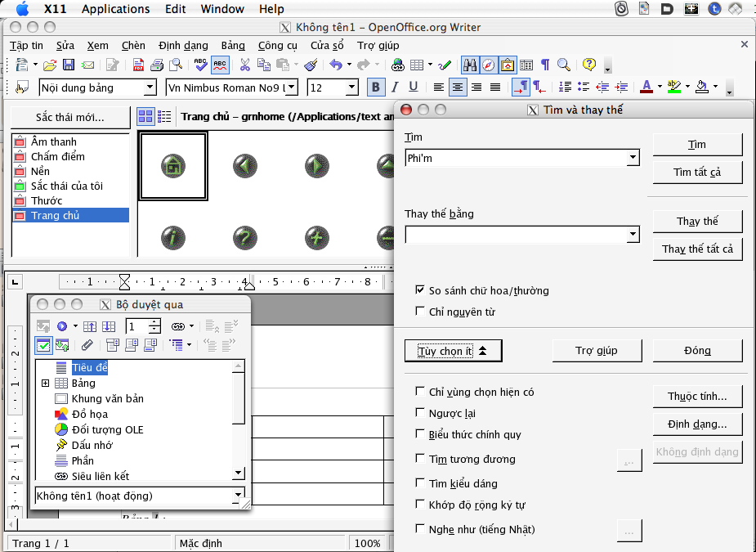Switch Gallery to detailed list view

tap(164, 117)
